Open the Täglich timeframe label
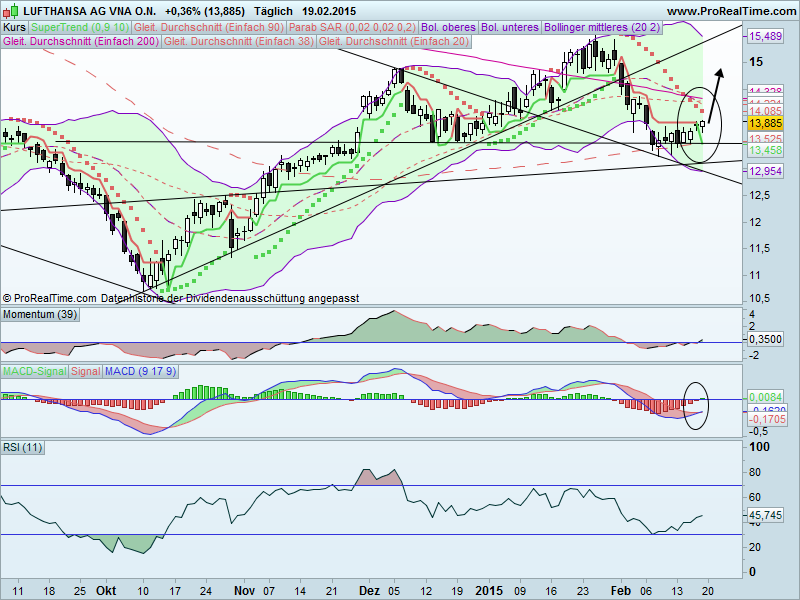Viewport: 800px width, 600px height. coord(273,11)
